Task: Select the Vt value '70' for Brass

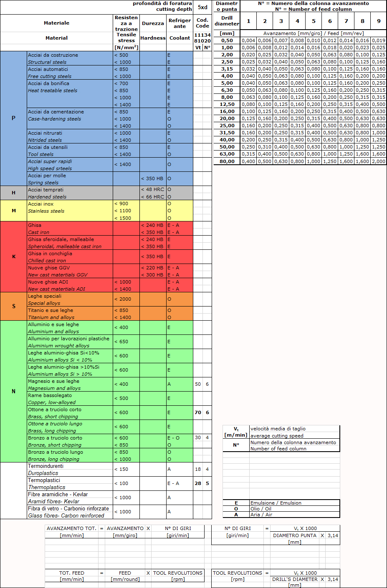Action: click(198, 412)
